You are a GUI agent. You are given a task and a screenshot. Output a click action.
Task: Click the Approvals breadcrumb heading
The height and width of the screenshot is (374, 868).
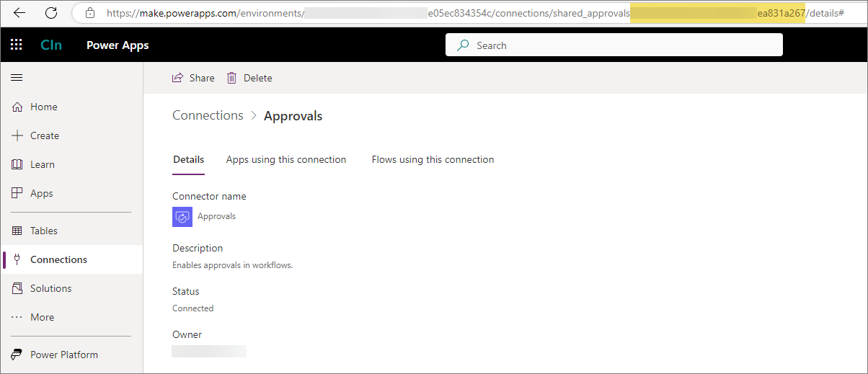click(293, 116)
